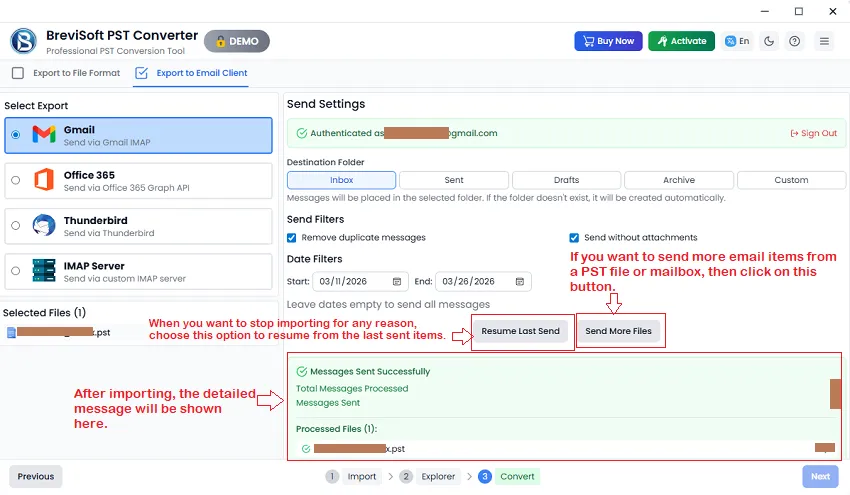Click the 'Messages Sent' result line
Viewport: 850px width, 495px height.
coord(327,403)
